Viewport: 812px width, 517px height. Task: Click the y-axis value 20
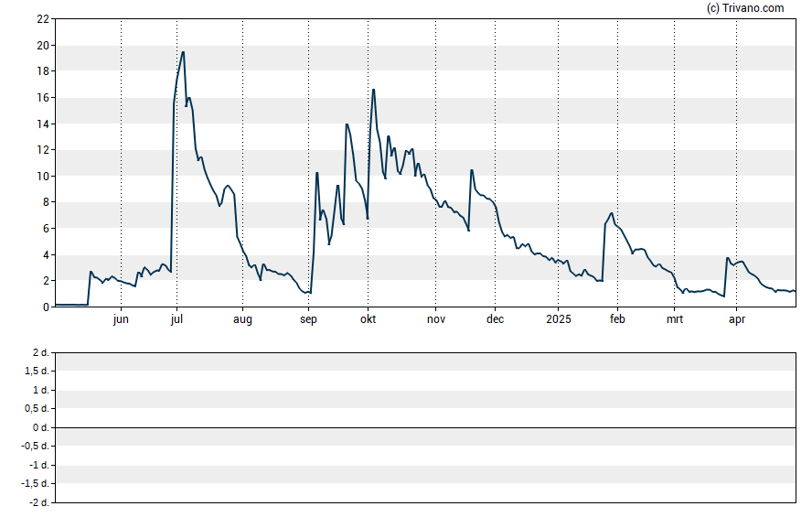[43, 46]
